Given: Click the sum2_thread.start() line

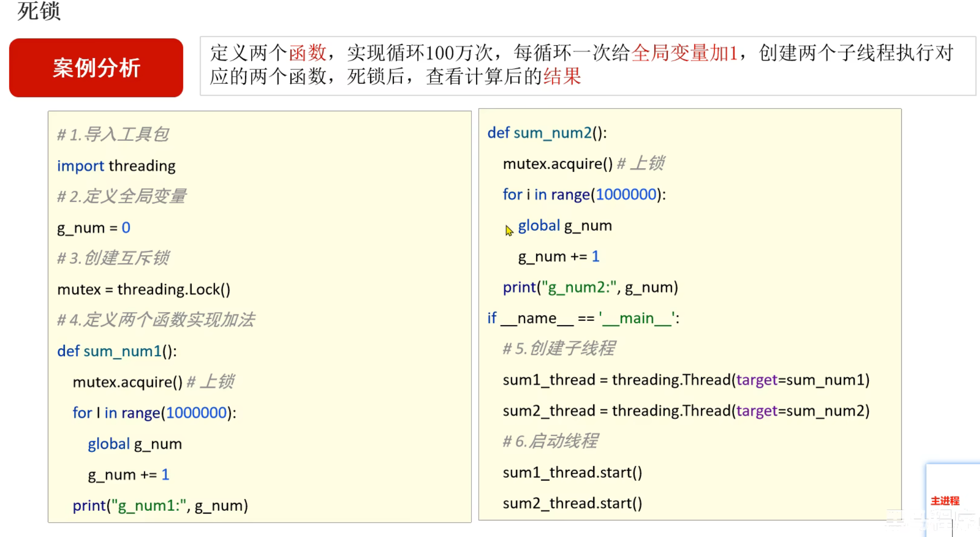Looking at the screenshot, I should 572,503.
